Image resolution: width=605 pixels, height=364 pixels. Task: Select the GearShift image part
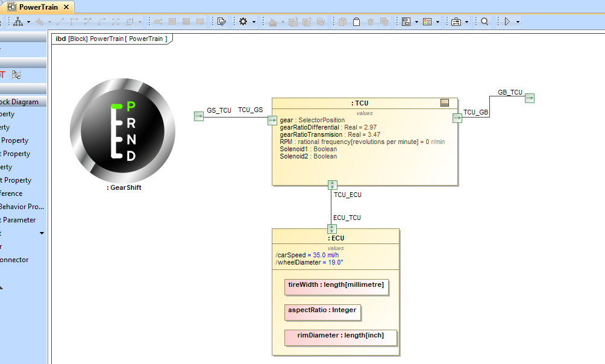122,131
